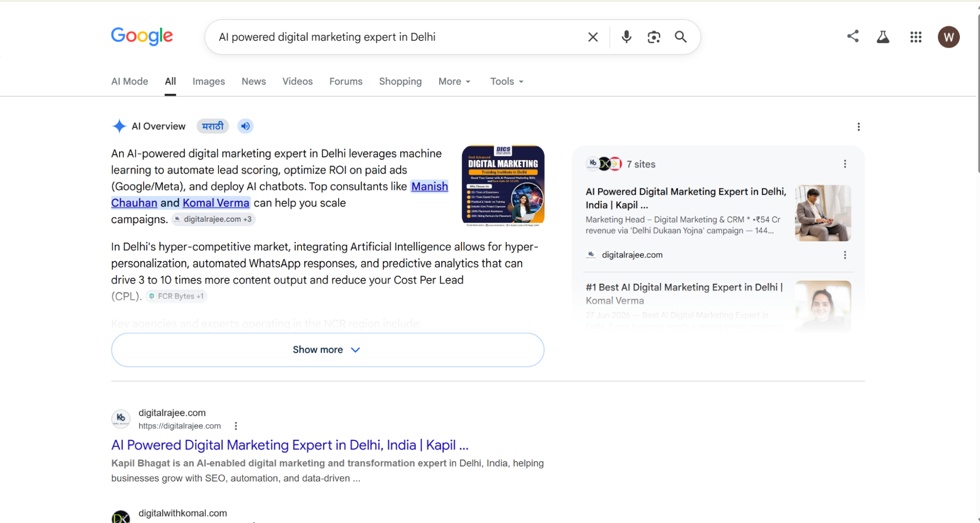Open the Google account avatar W
This screenshot has width=980, height=523.
coord(949,37)
